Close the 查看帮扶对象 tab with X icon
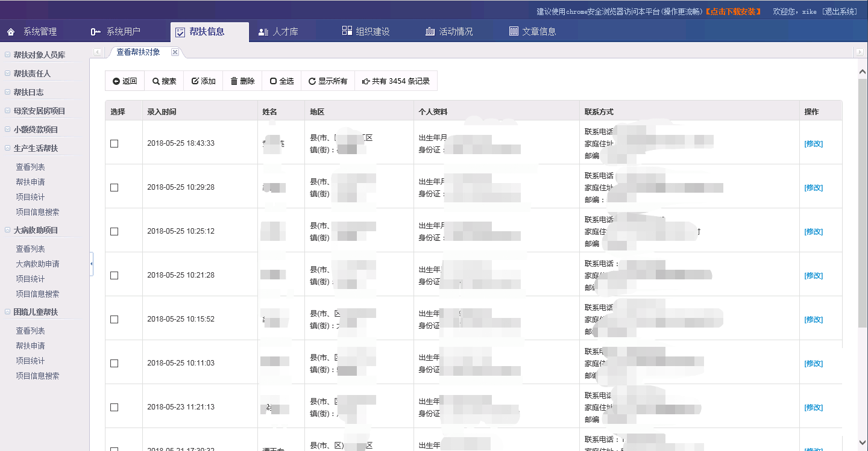Viewport: 868px width, 451px height. point(175,52)
